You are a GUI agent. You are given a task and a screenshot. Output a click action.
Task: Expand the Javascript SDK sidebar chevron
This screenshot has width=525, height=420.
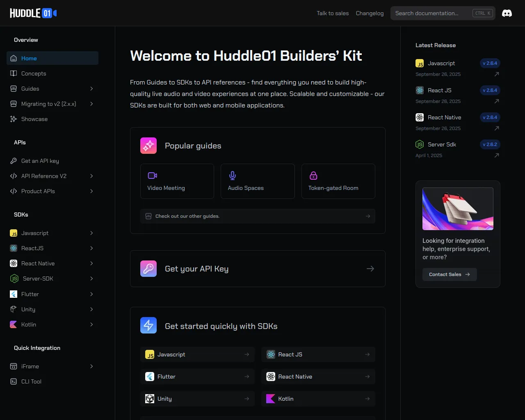[91, 233]
